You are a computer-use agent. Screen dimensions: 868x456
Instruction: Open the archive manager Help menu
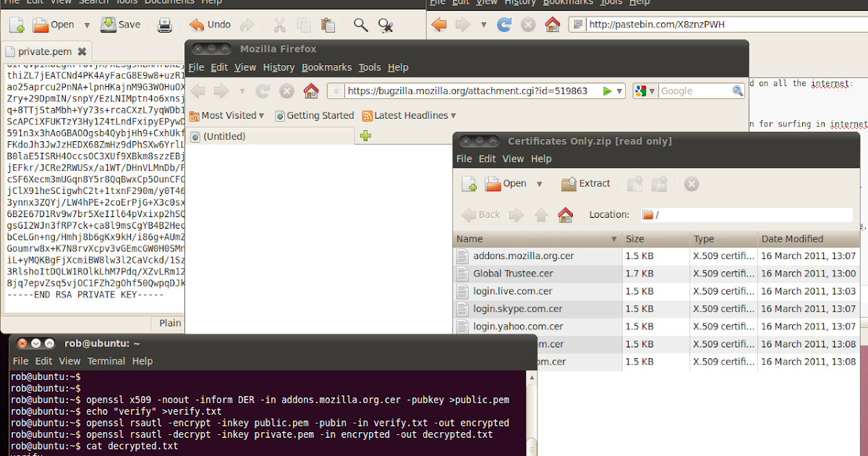(541, 159)
